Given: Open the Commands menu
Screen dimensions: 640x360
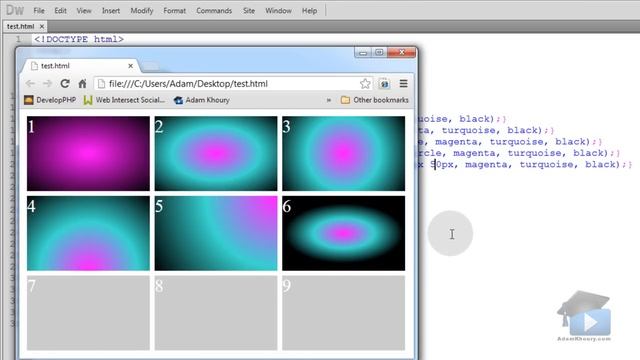Looking at the screenshot, I should 214,11.
